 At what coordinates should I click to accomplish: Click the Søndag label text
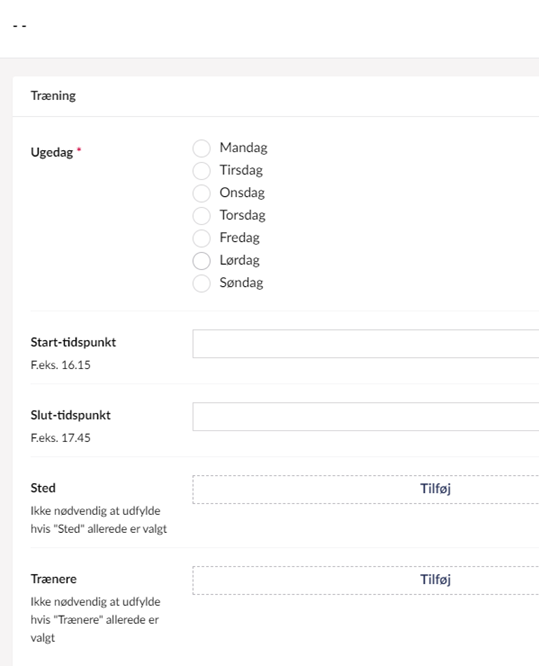coord(241,283)
